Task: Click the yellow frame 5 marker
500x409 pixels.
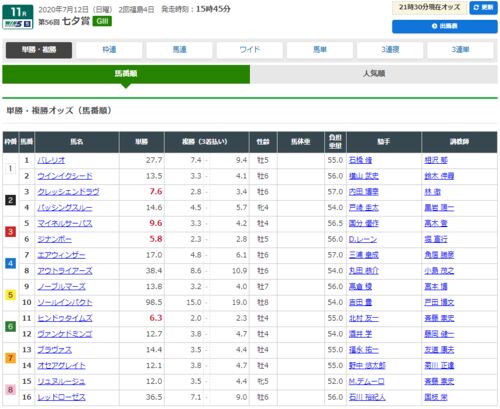Action: (x=10, y=295)
